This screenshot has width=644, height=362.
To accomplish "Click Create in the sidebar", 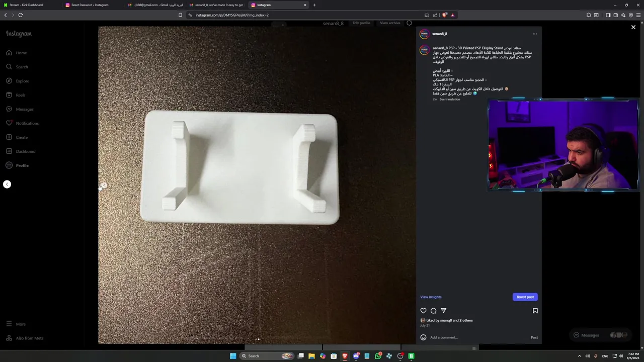I will (x=17, y=137).
